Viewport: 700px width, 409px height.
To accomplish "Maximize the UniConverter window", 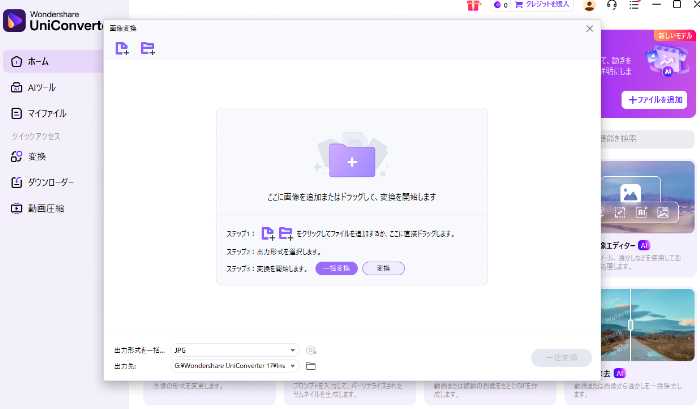I will 677,4.
